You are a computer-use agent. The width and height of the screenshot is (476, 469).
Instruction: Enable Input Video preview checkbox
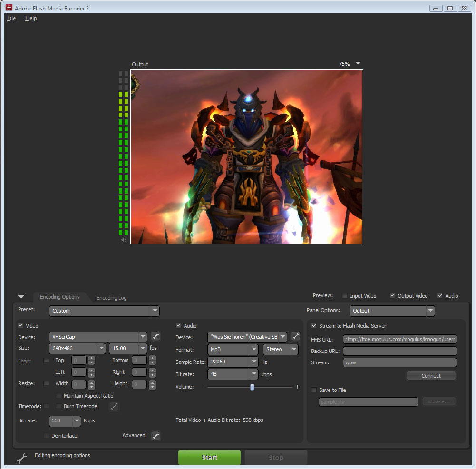pyautogui.click(x=345, y=296)
